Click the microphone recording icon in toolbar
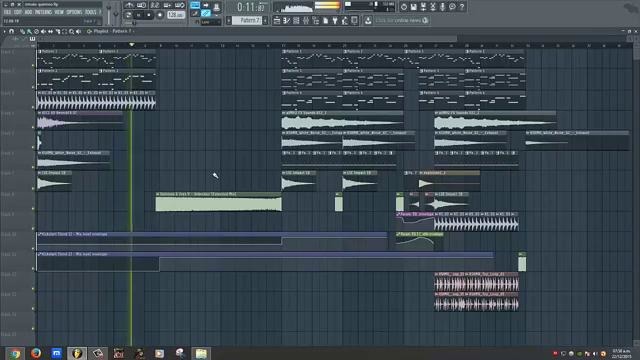Viewport: 640px width, 360px height. [x=442, y=7]
